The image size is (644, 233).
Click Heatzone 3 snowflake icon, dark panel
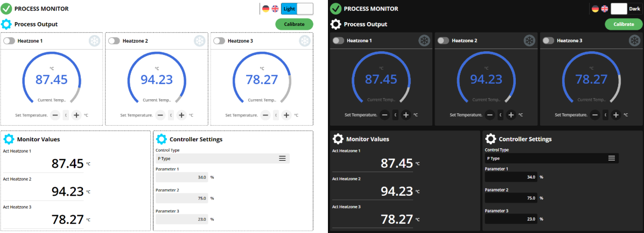point(634,41)
